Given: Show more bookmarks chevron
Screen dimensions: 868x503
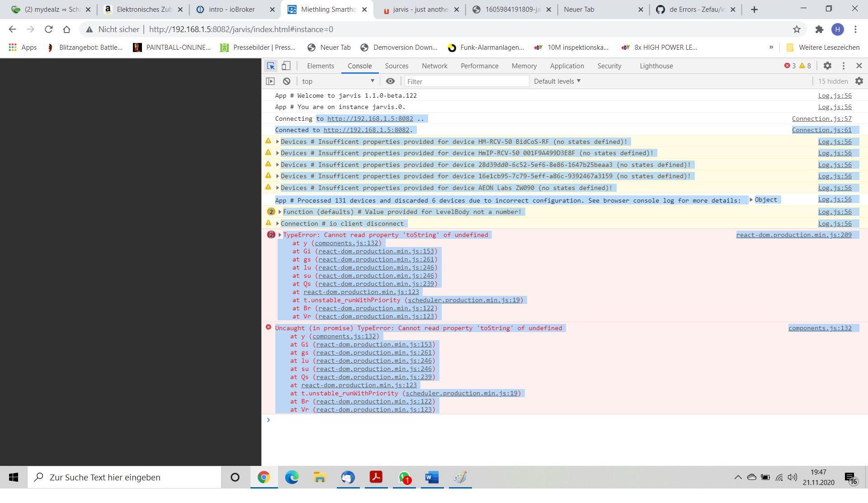Looking at the screenshot, I should coord(771,47).
